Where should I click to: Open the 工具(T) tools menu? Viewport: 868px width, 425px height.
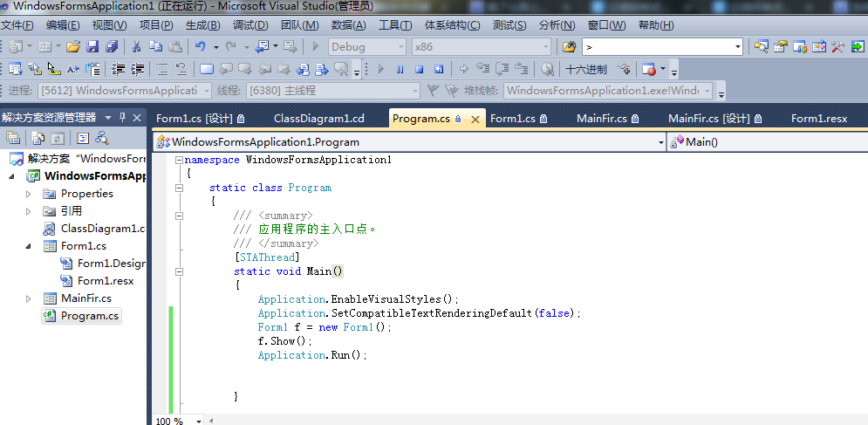tap(394, 25)
